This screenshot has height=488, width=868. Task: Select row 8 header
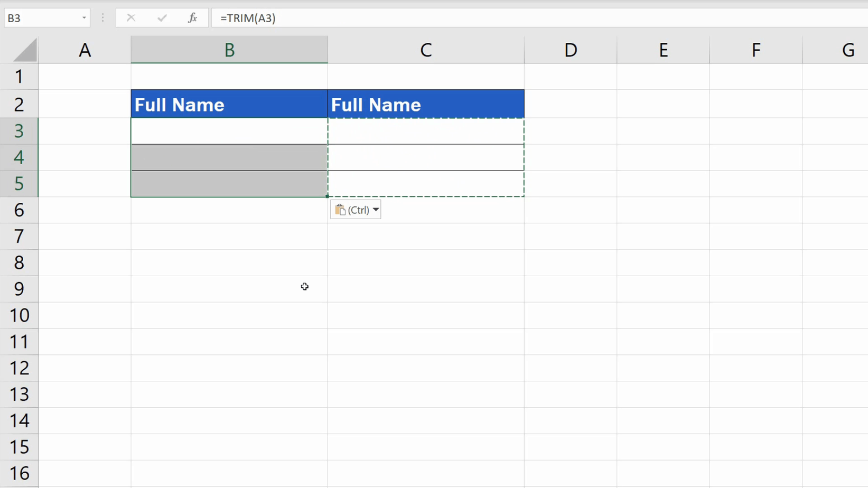[19, 262]
